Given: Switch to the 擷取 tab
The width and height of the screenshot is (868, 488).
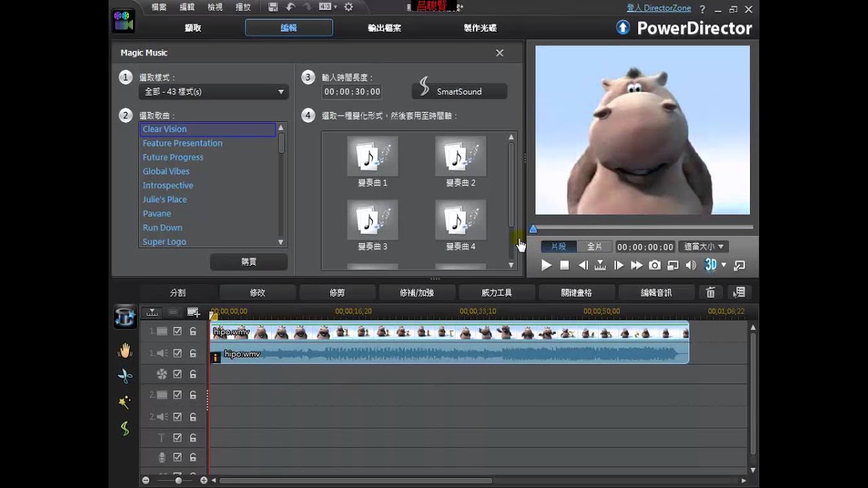Looking at the screenshot, I should tap(193, 28).
